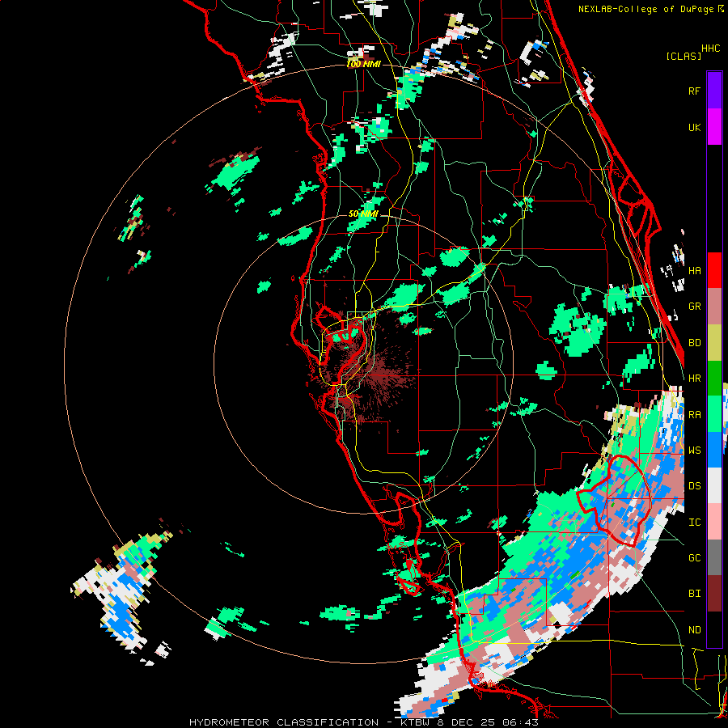The image size is (728, 728).
Task: Click the BI legend label
Action: point(694,594)
